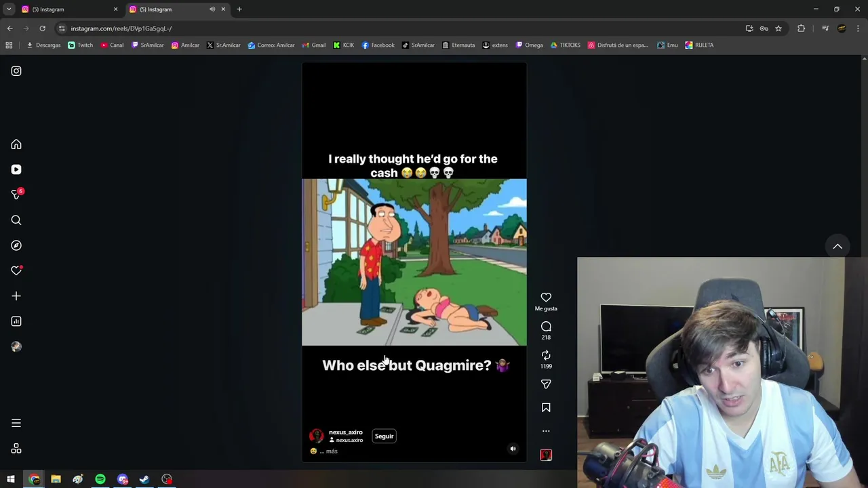The image size is (868, 488).
Task: Open the Explore compass icon
Action: 16,245
